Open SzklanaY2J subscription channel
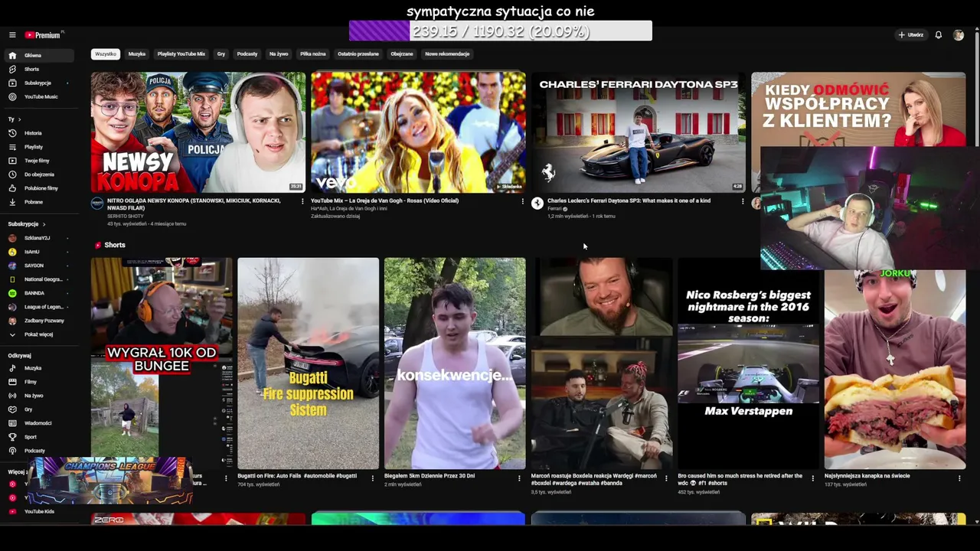980x551 pixels. click(38, 238)
